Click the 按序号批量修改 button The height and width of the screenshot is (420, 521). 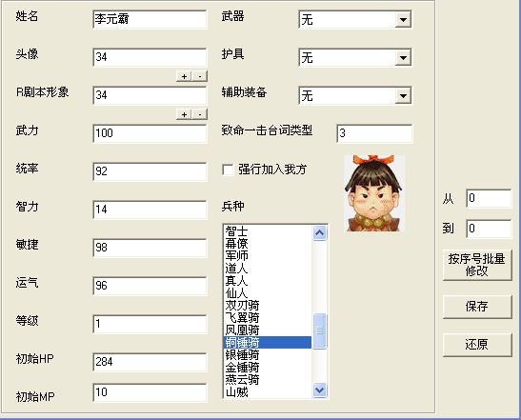coord(477,265)
